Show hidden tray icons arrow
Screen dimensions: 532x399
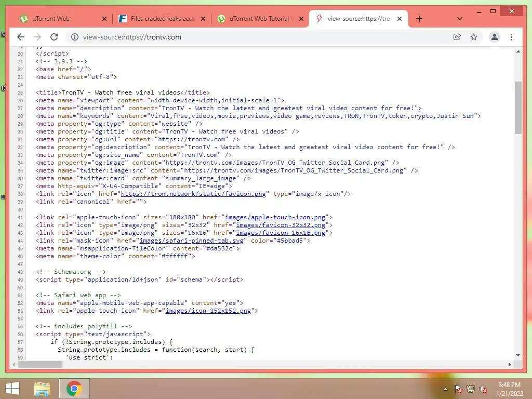(x=445, y=389)
